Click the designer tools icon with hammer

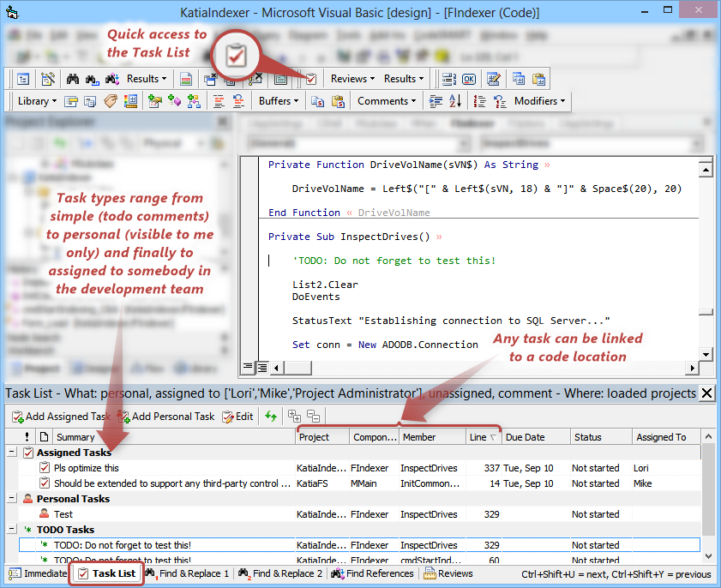click(x=48, y=79)
